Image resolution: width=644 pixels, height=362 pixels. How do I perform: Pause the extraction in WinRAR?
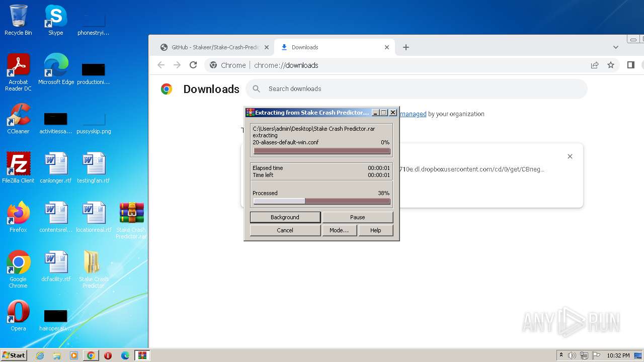[358, 217]
